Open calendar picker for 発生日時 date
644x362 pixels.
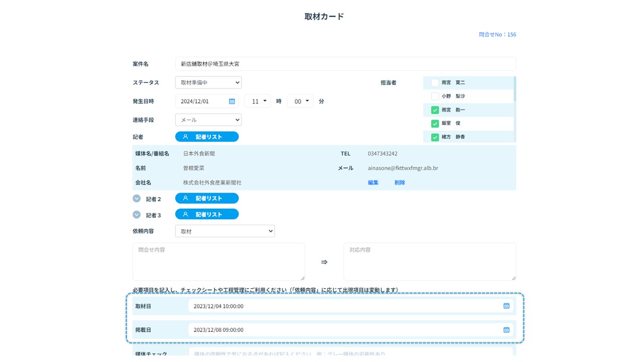click(232, 101)
